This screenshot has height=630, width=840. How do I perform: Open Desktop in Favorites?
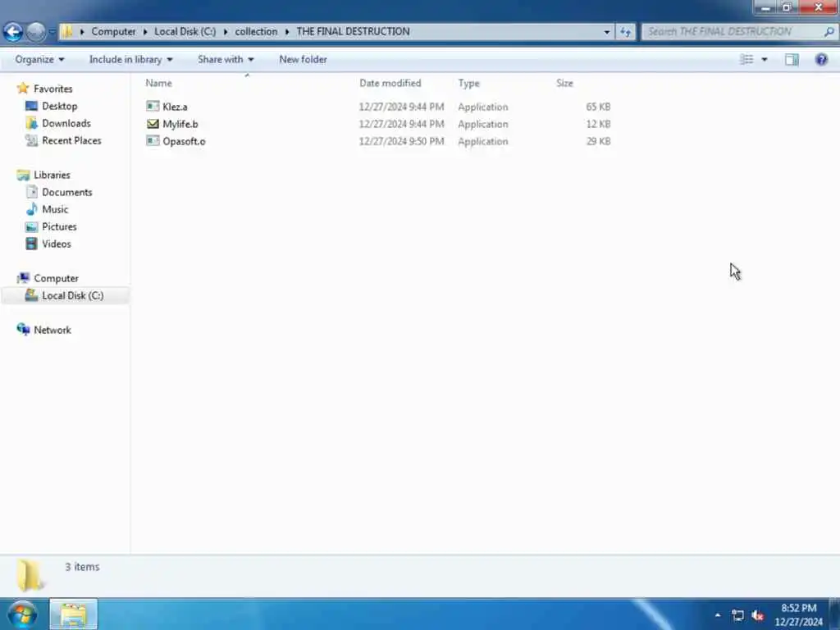(59, 106)
